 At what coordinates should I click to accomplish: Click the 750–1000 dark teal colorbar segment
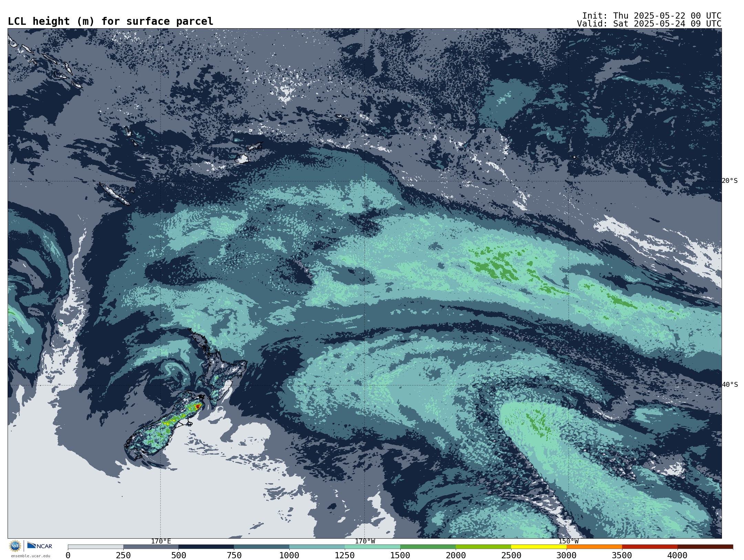point(261,547)
